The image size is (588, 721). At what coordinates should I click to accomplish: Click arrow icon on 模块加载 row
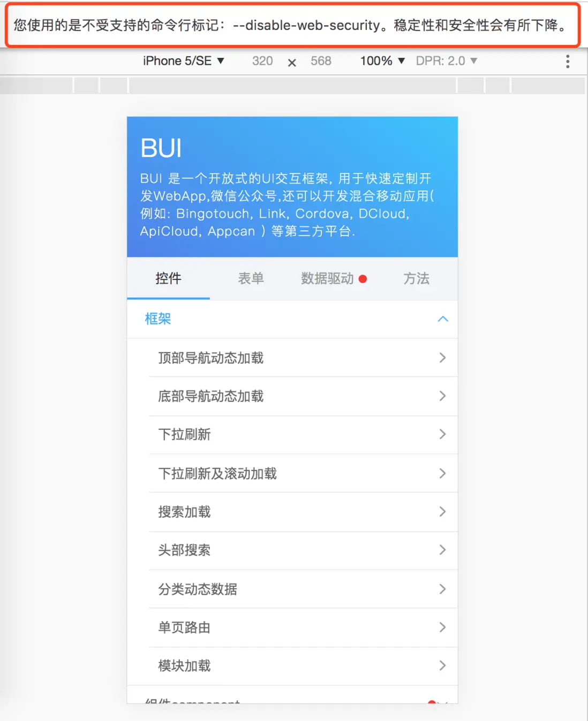[442, 666]
